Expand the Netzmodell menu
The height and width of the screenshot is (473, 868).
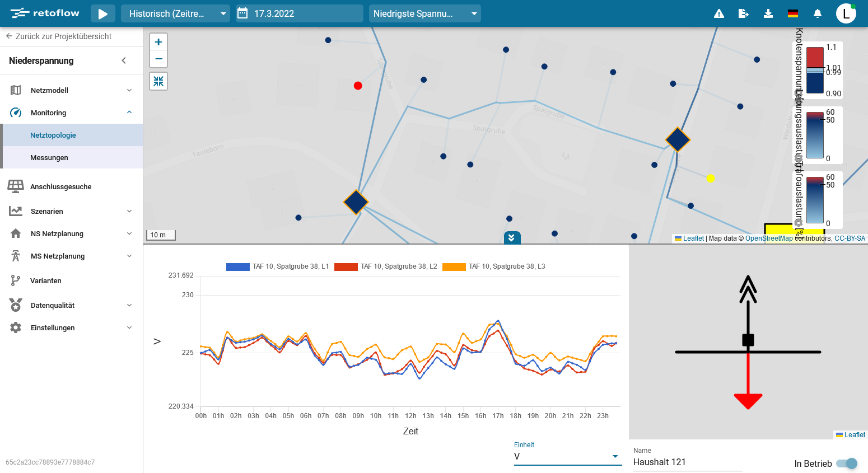[129, 90]
